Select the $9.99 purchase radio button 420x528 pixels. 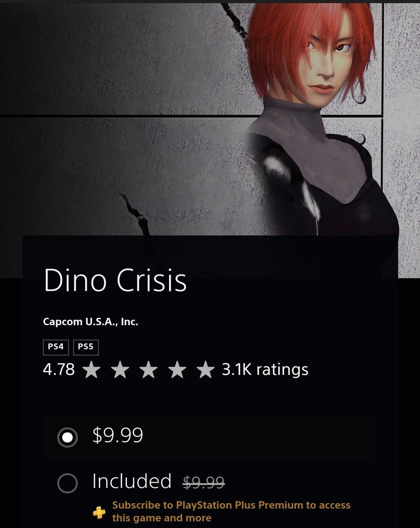click(68, 437)
